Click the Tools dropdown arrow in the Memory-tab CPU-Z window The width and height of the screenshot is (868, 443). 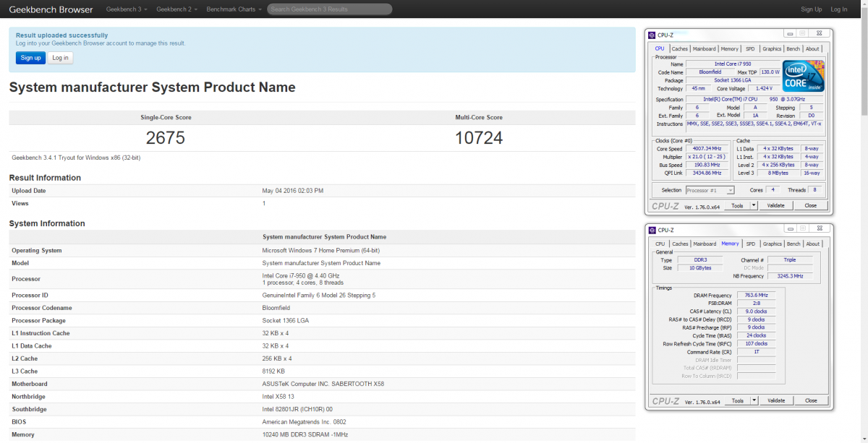(x=754, y=400)
